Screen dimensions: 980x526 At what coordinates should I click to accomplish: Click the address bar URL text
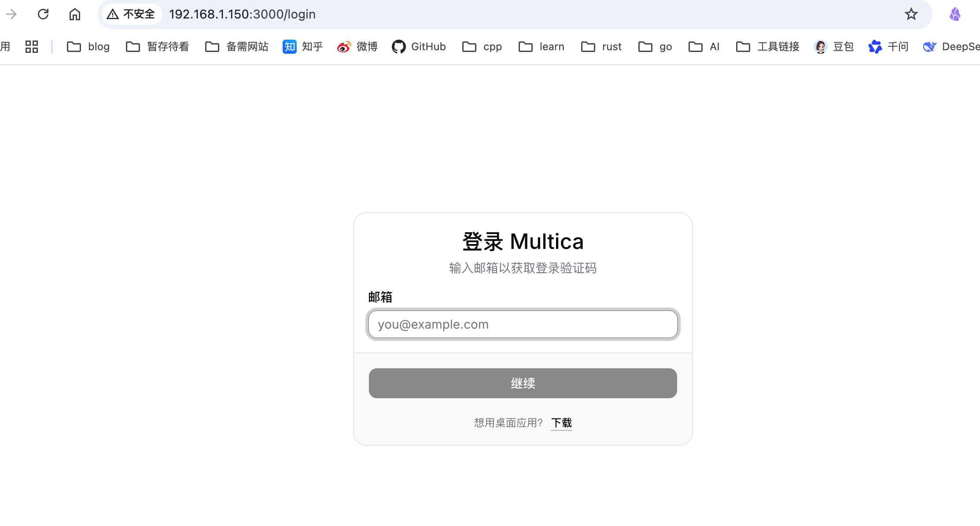pyautogui.click(x=242, y=14)
